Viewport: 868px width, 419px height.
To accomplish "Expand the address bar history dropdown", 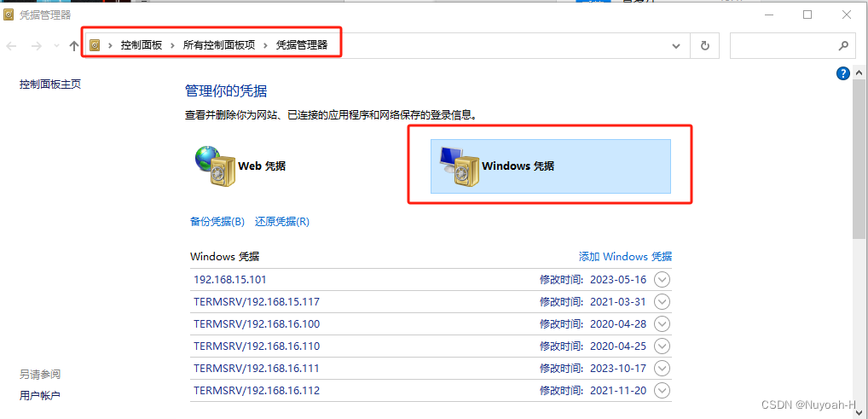I will 676,46.
